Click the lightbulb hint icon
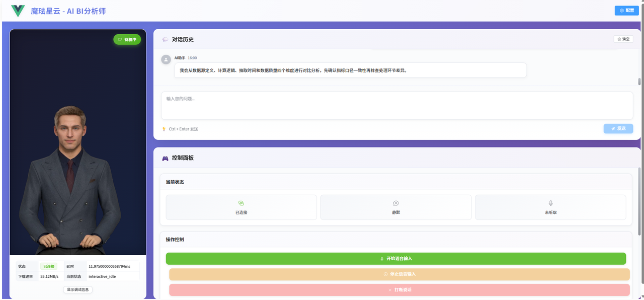Viewport: 644px width, 300px height. point(164,129)
